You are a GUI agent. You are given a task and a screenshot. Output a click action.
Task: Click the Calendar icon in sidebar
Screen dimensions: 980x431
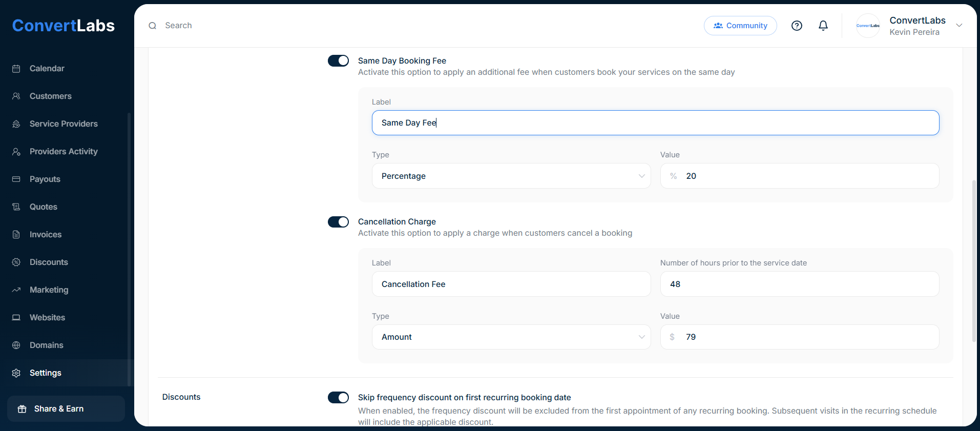pyautogui.click(x=16, y=69)
